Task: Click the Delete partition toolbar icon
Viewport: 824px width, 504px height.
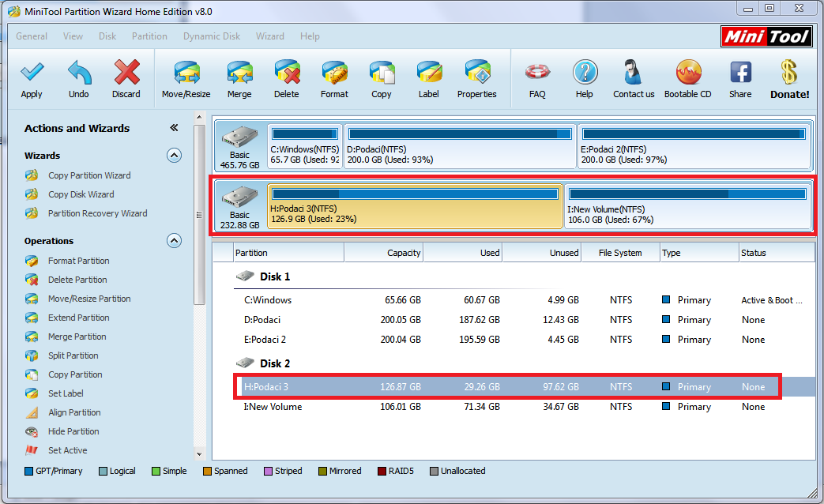Action: (287, 73)
